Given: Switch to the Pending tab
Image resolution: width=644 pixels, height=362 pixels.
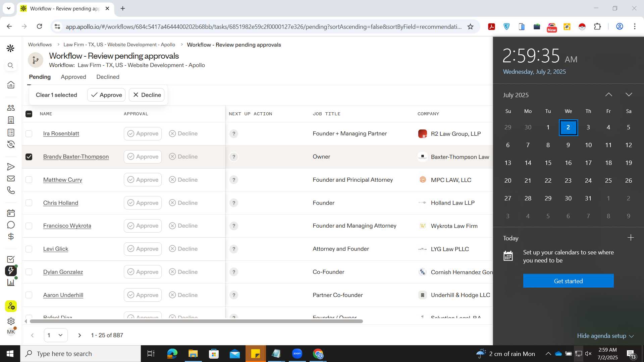Looking at the screenshot, I should (x=40, y=77).
